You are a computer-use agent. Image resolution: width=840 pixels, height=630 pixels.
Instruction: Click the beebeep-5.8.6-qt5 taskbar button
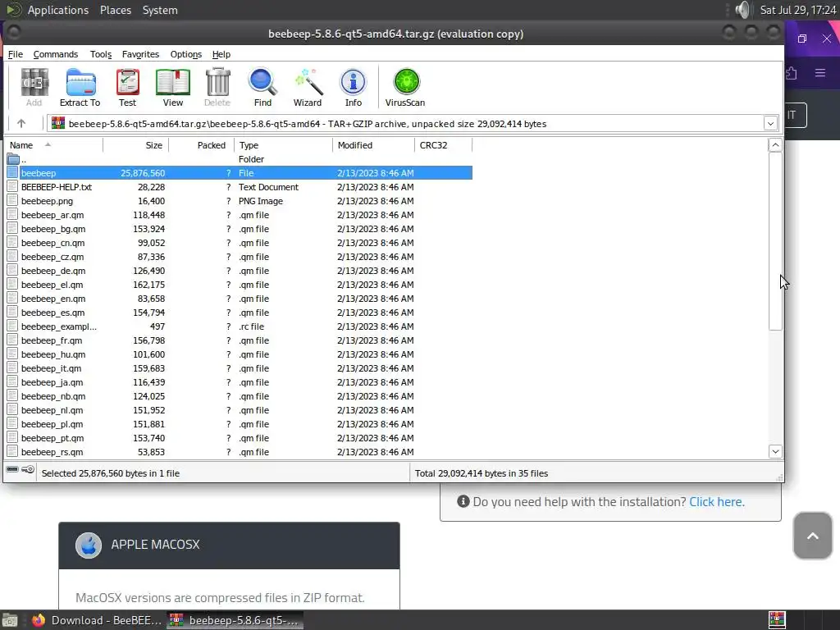pos(235,620)
